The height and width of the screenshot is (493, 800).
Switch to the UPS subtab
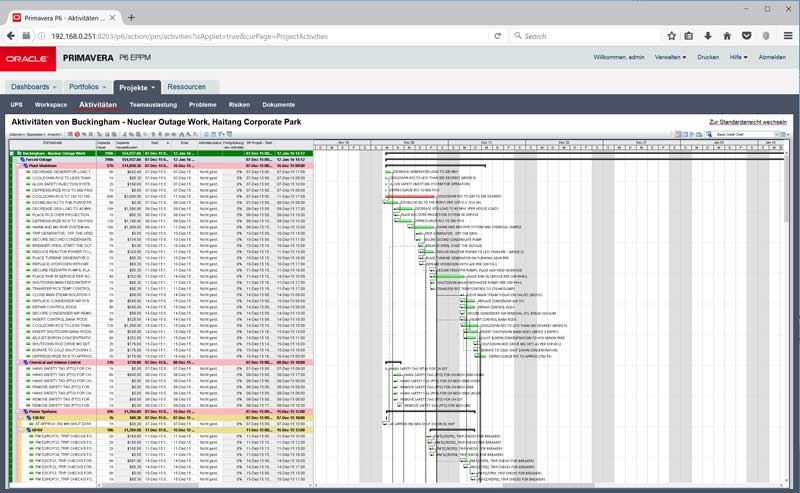pos(16,105)
